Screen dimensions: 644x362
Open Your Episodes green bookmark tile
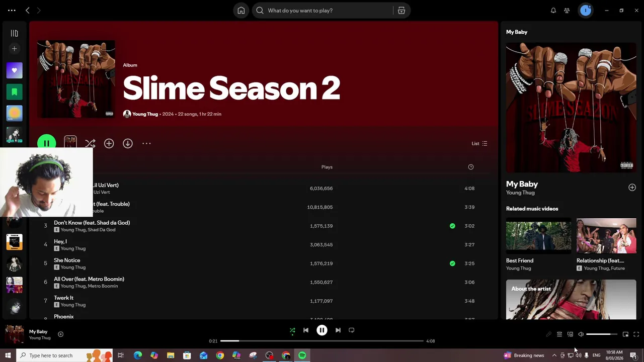pyautogui.click(x=14, y=92)
